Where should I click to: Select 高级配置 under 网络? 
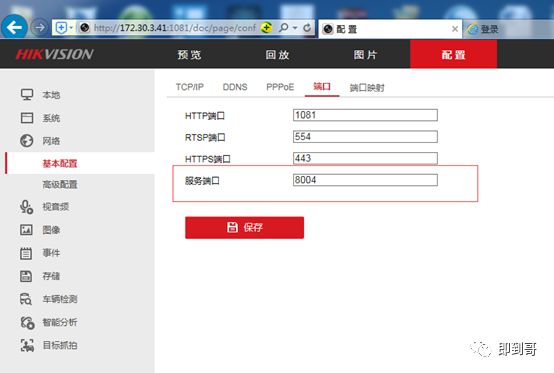(60, 184)
